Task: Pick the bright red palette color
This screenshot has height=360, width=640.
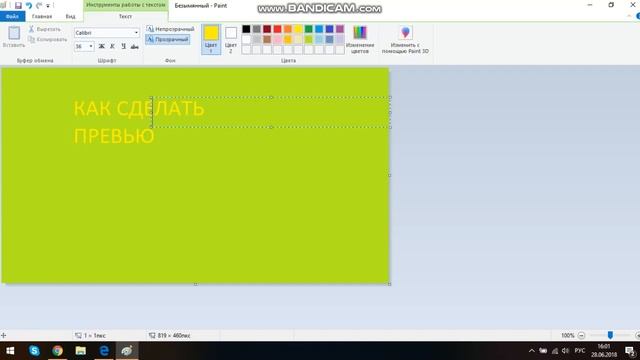Action: (x=278, y=29)
